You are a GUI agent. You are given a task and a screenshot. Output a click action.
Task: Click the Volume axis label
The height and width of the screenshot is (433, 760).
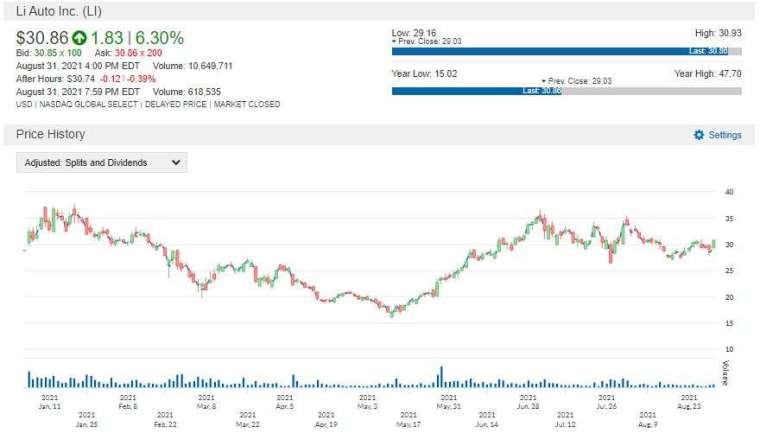click(x=726, y=372)
